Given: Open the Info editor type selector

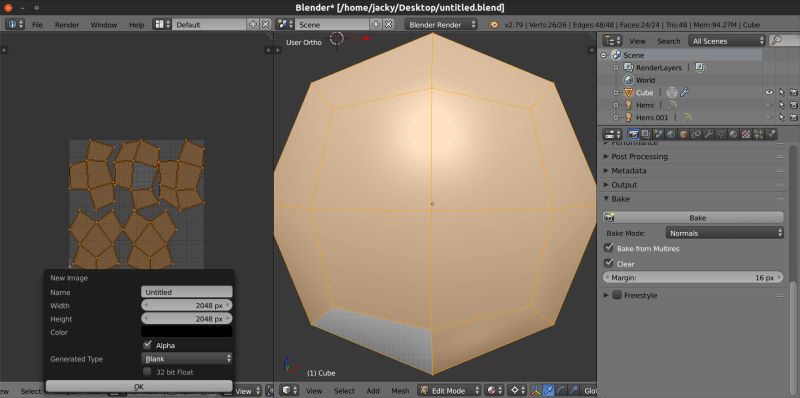Looking at the screenshot, I should 15,24.
